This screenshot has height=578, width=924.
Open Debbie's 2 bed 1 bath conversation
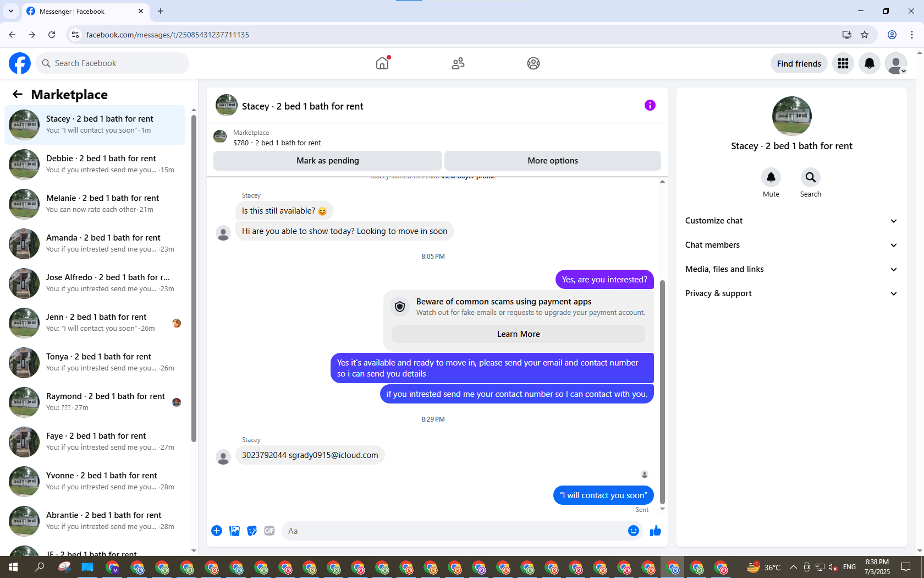(x=95, y=165)
